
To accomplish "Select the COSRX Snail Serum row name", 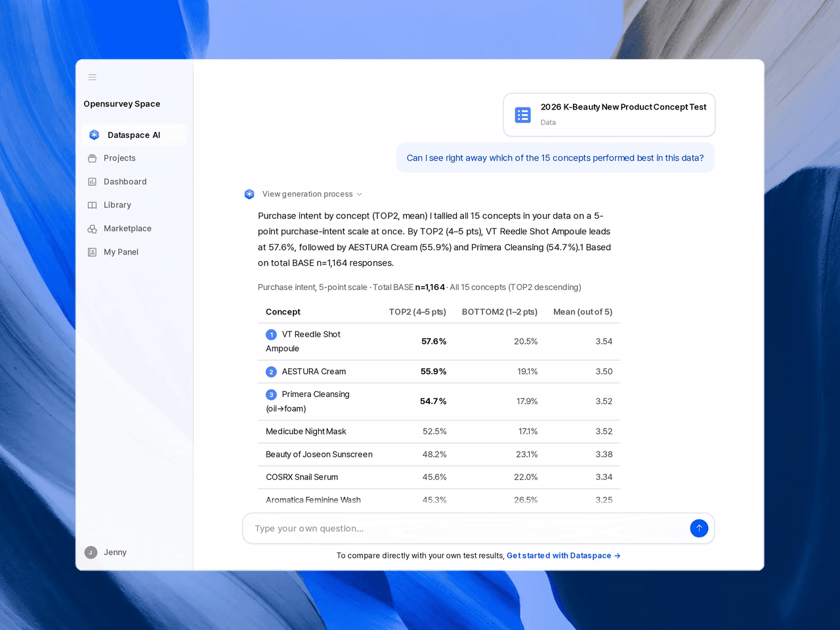I will click(x=302, y=477).
